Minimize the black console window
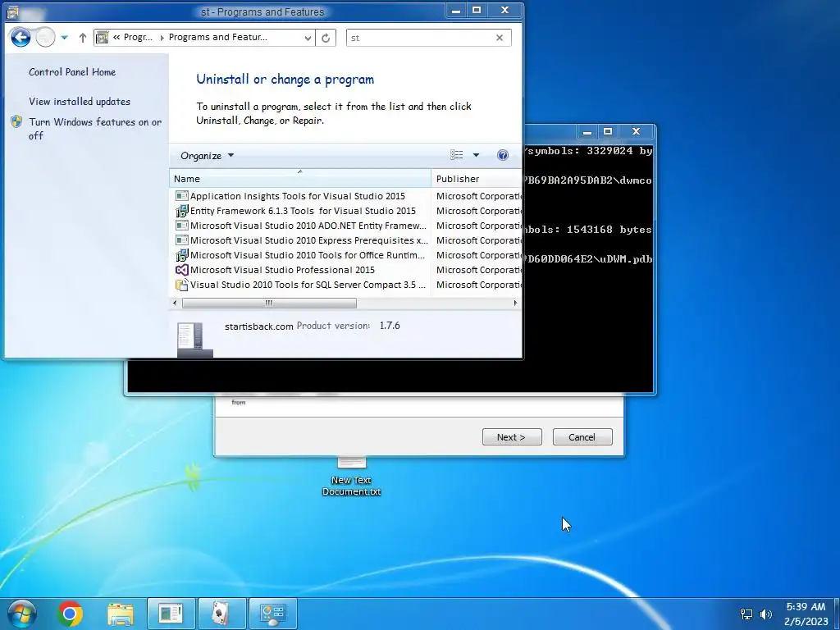This screenshot has height=630, width=840. [x=587, y=131]
